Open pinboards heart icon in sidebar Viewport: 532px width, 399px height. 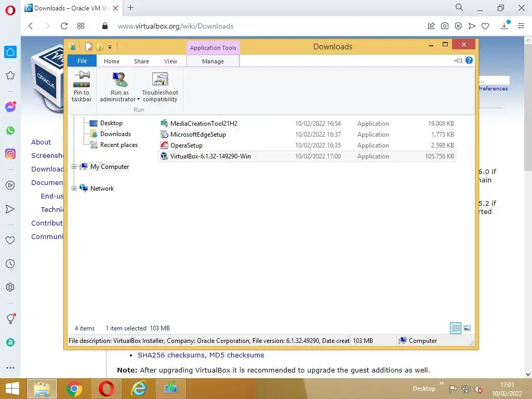click(10, 240)
